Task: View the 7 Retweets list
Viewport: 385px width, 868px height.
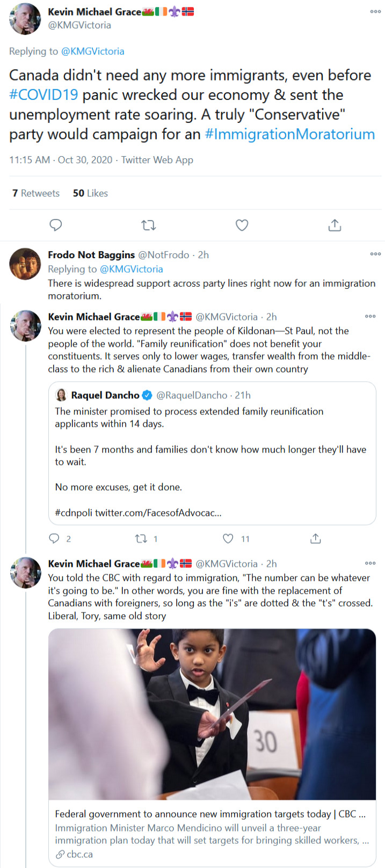Action: pos(36,193)
